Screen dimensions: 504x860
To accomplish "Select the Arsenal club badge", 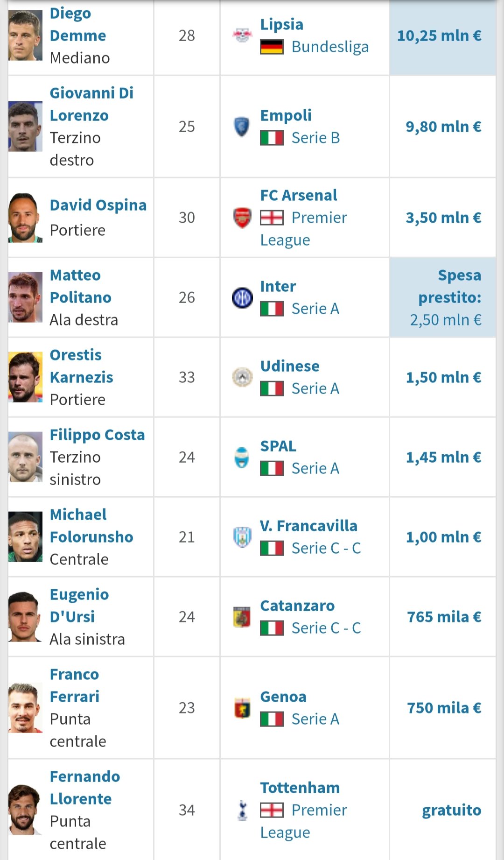I will point(242,218).
